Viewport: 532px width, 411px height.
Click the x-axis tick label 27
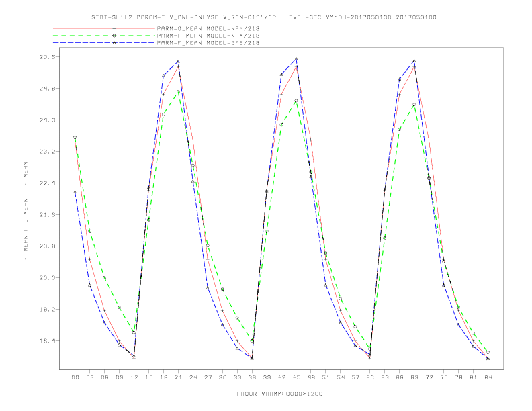208,377
